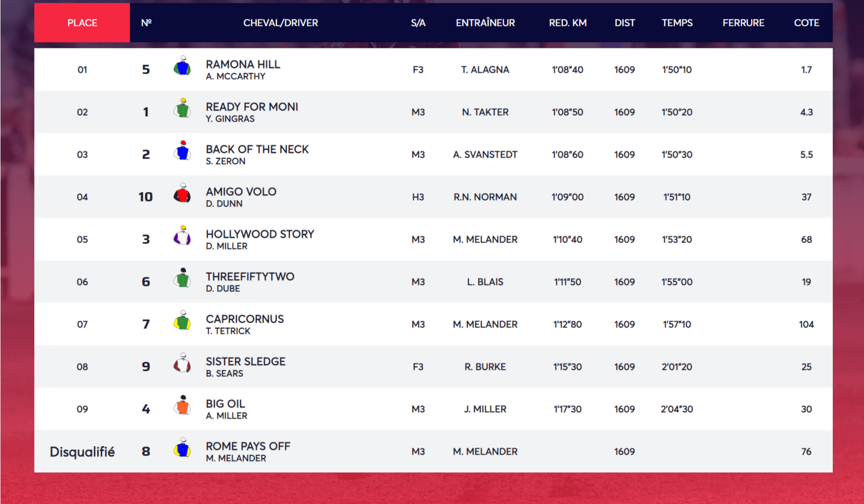The width and height of the screenshot is (864, 504).
Task: Click trainer L. BLAIS
Action: 485,282
